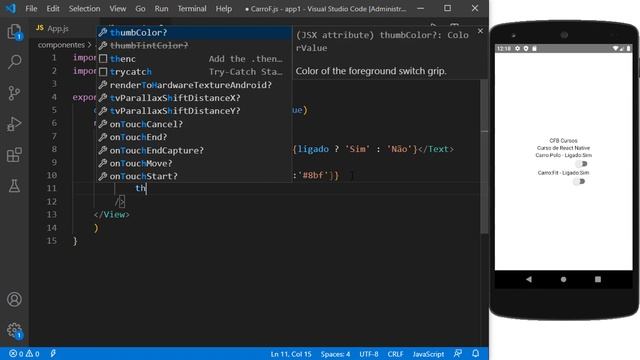Open the File menu
Image resolution: width=640 pixels, height=360 pixels.
click(x=31, y=9)
